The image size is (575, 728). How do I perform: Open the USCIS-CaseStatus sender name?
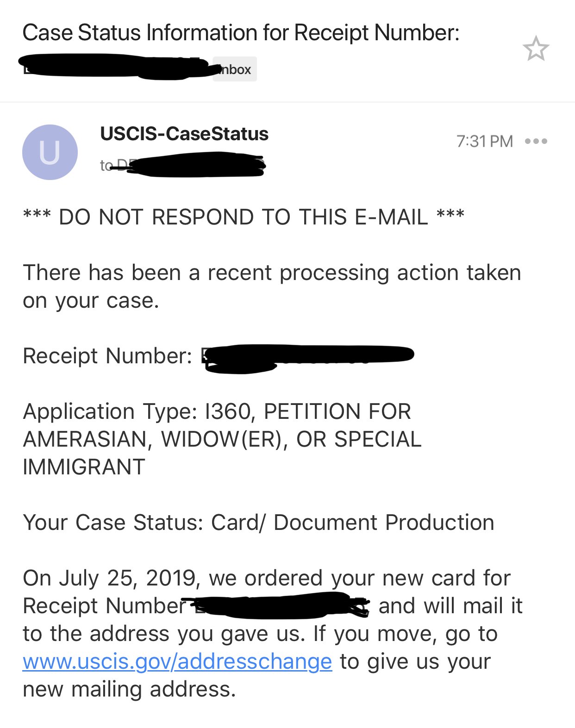(x=184, y=134)
